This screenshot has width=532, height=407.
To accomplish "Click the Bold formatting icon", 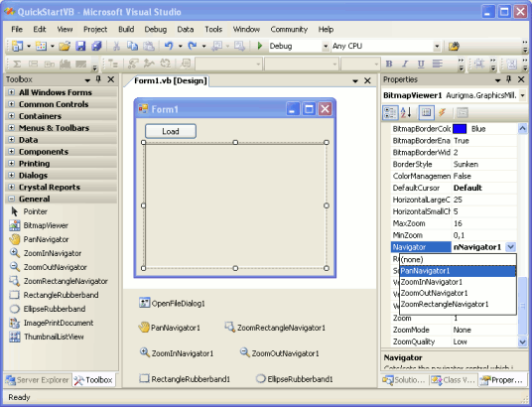I will point(389,64).
